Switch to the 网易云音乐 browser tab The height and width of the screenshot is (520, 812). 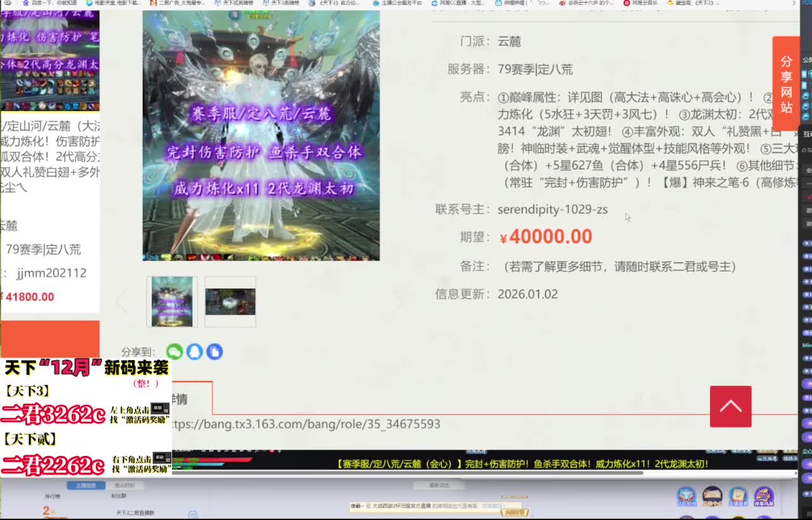tap(639, 3)
